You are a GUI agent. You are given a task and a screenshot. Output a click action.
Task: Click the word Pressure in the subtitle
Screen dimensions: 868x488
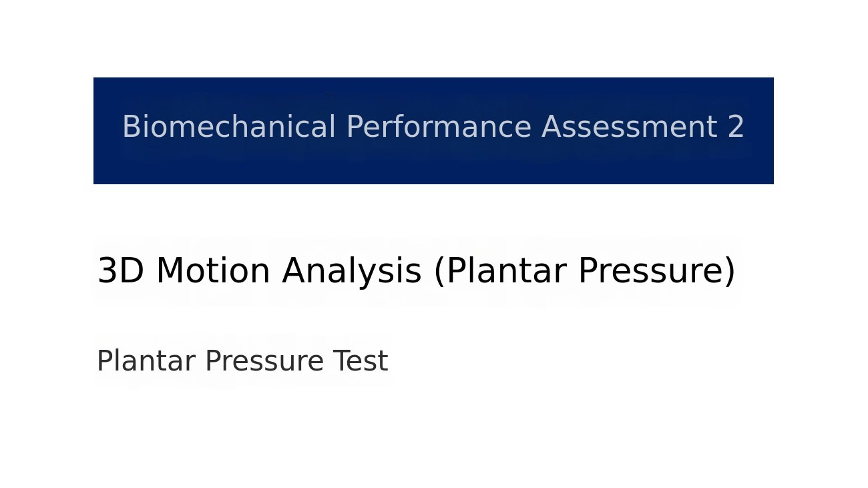(264, 361)
